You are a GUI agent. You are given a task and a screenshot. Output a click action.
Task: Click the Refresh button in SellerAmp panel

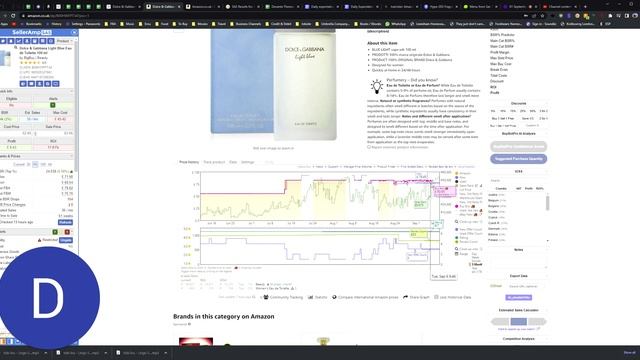(x=65, y=222)
